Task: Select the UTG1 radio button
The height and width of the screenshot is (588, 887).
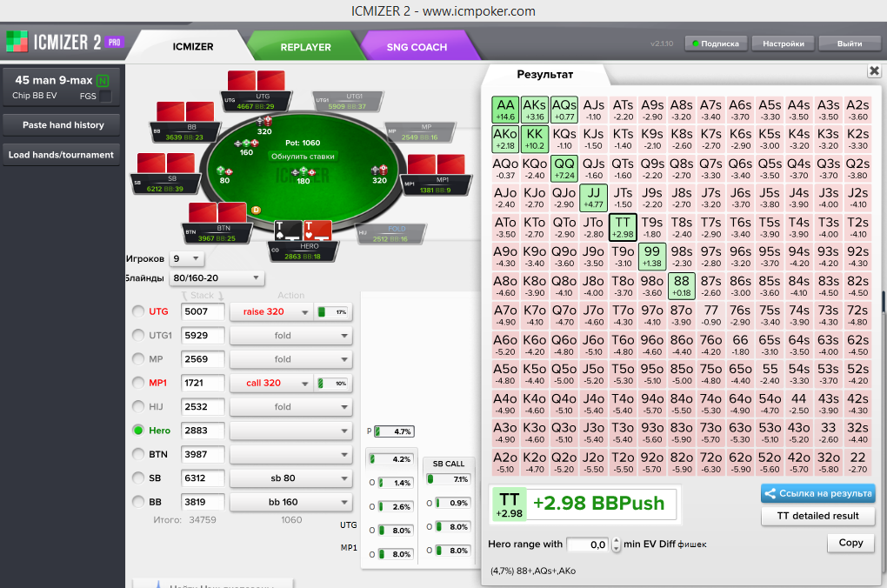Action: pyautogui.click(x=138, y=335)
